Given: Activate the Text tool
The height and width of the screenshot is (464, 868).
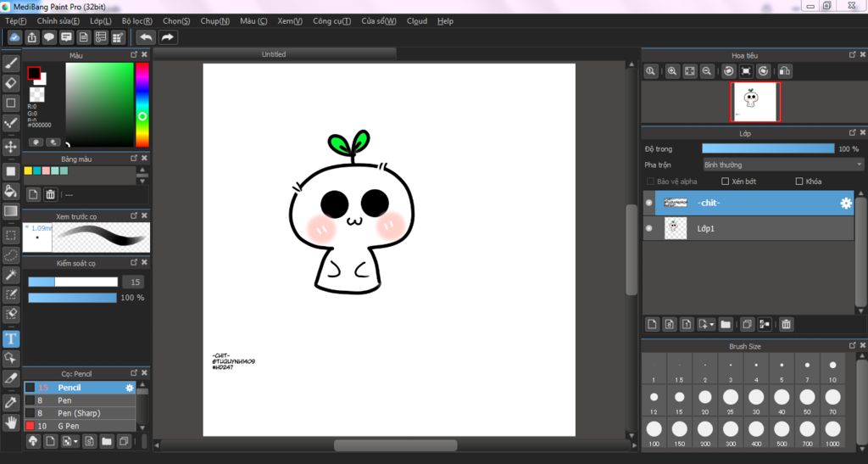Looking at the screenshot, I should pos(10,338).
